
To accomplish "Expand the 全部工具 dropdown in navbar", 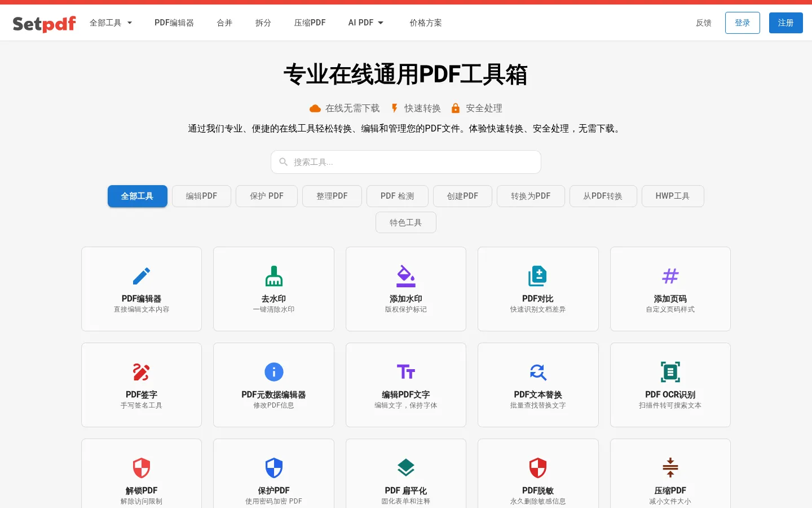I will (x=111, y=23).
